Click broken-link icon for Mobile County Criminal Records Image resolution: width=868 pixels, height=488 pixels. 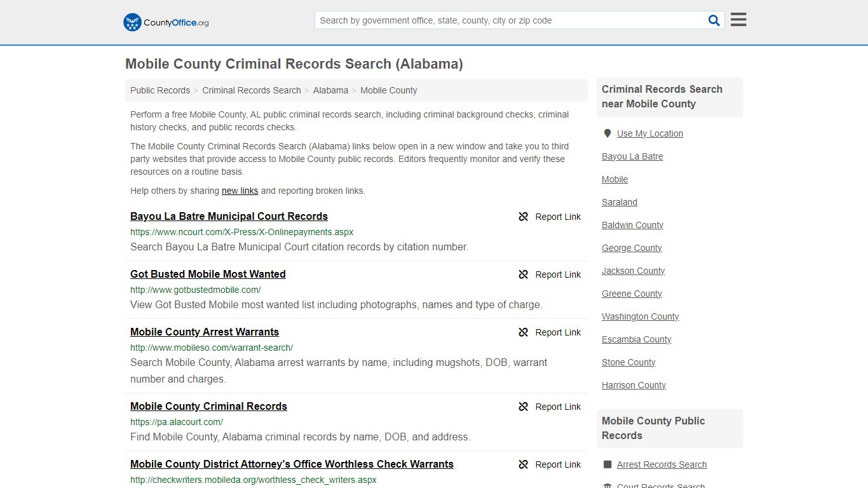(x=524, y=407)
